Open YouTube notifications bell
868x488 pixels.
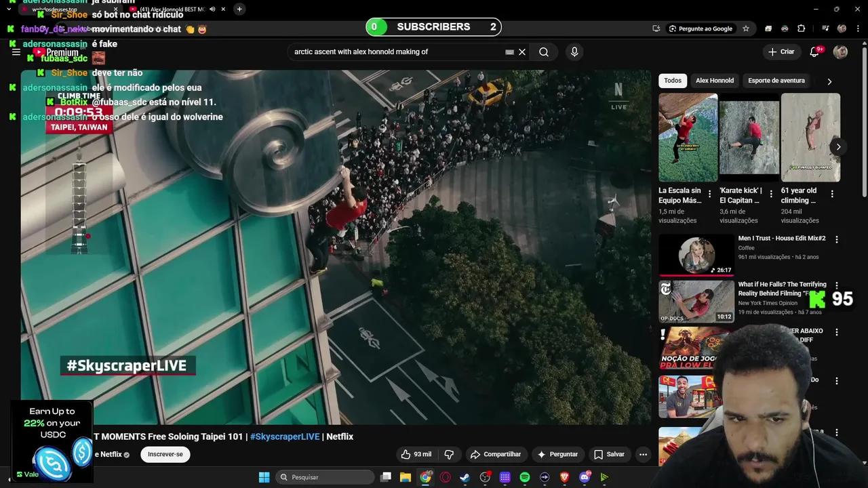815,52
